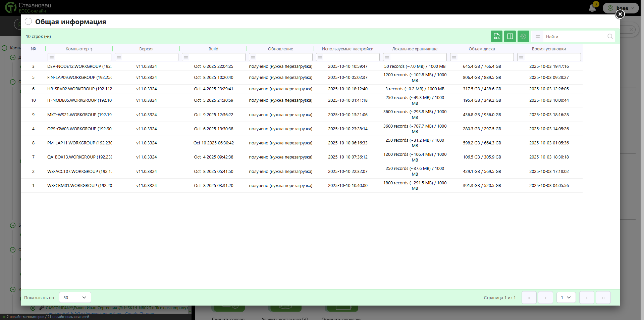Viewport: 644px width, 320px height.
Task: Click the Стахановец logo
Action: 11,7
